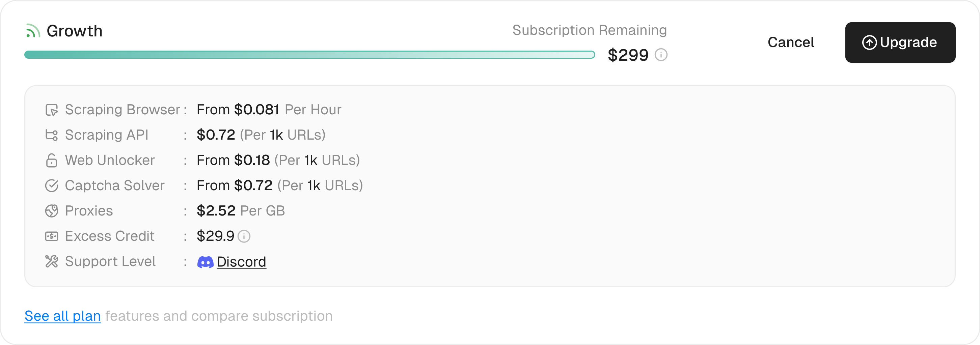Click the subscription remaining progress bar

click(309, 54)
